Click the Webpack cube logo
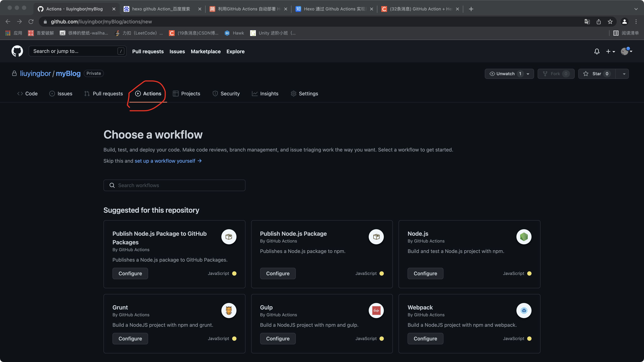 [524, 310]
